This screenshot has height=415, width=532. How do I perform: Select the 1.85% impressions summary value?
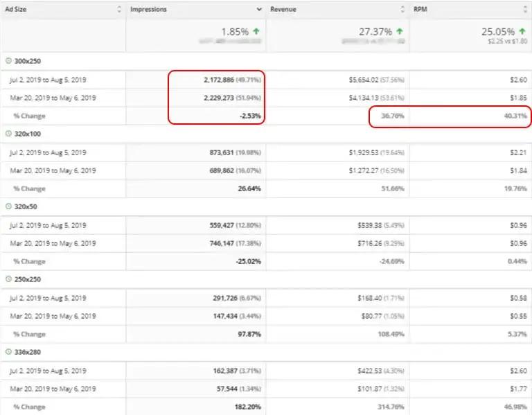coord(235,32)
